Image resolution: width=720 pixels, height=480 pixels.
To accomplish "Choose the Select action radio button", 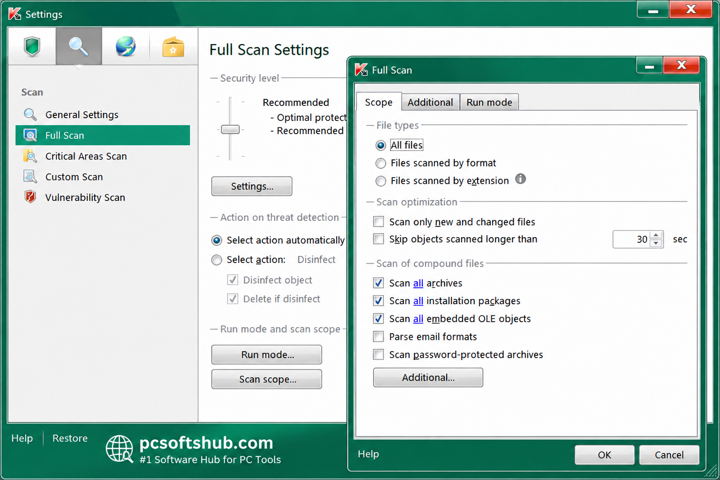I will tap(216, 260).
